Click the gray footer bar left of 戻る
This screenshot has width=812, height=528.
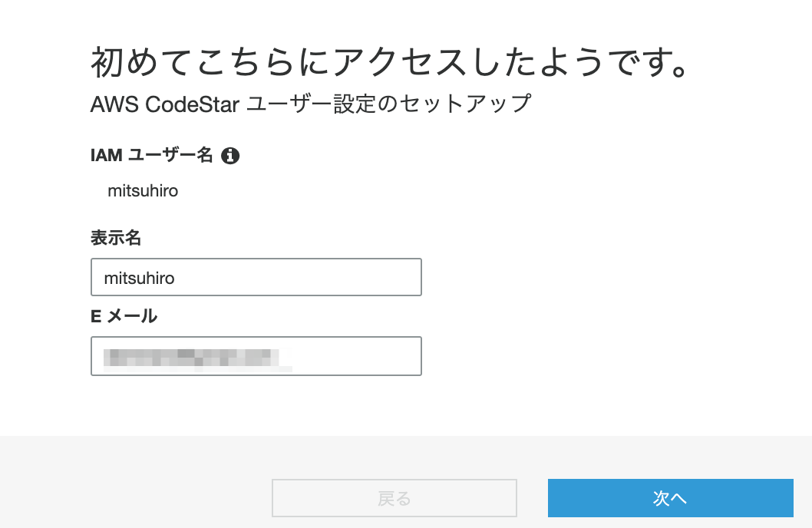(x=136, y=481)
